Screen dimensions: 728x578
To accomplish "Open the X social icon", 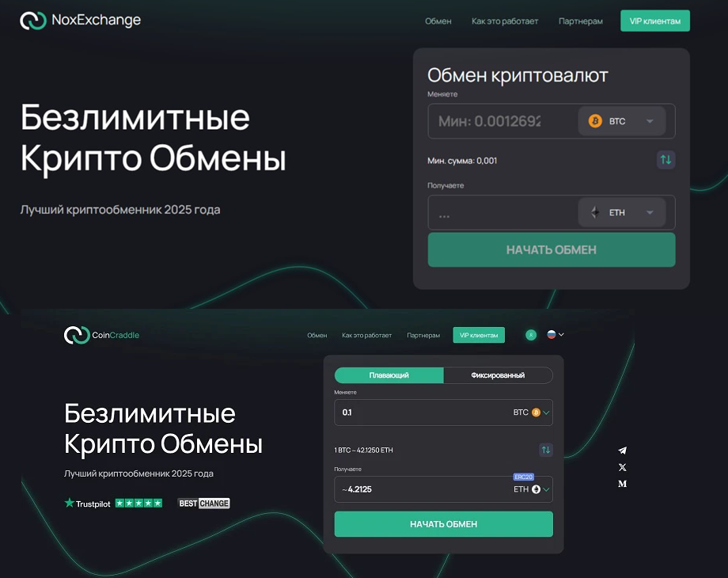I will [623, 467].
